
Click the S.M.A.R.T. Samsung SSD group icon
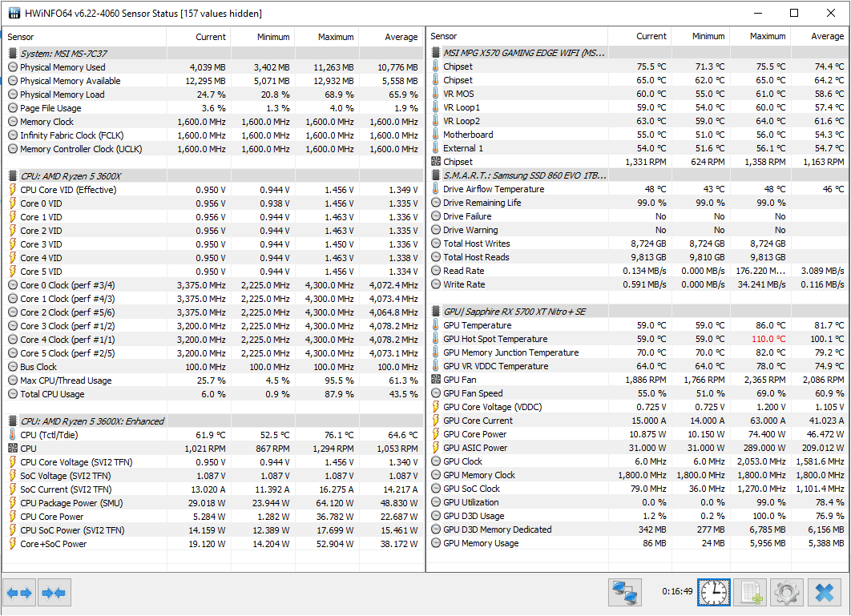click(436, 175)
